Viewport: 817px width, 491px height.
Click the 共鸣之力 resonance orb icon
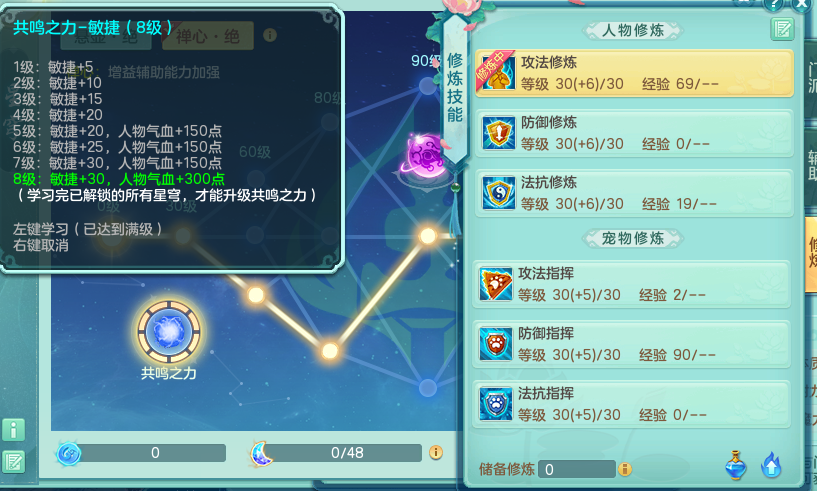click(x=169, y=332)
